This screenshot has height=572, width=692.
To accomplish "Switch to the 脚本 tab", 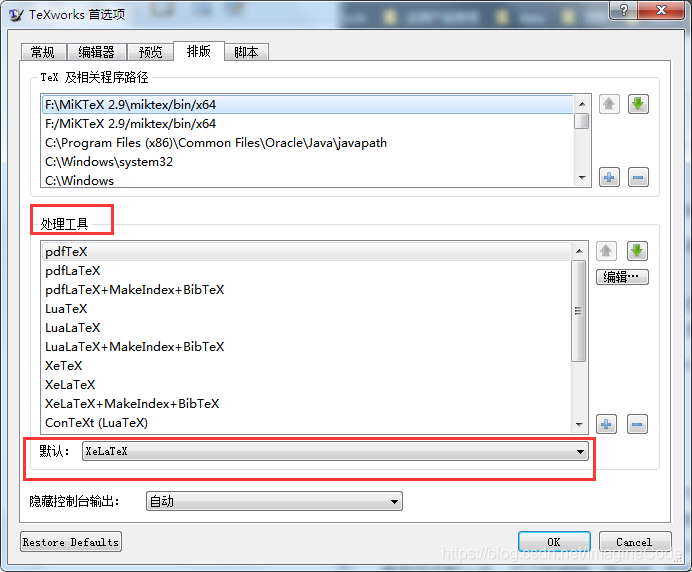I will click(x=246, y=52).
